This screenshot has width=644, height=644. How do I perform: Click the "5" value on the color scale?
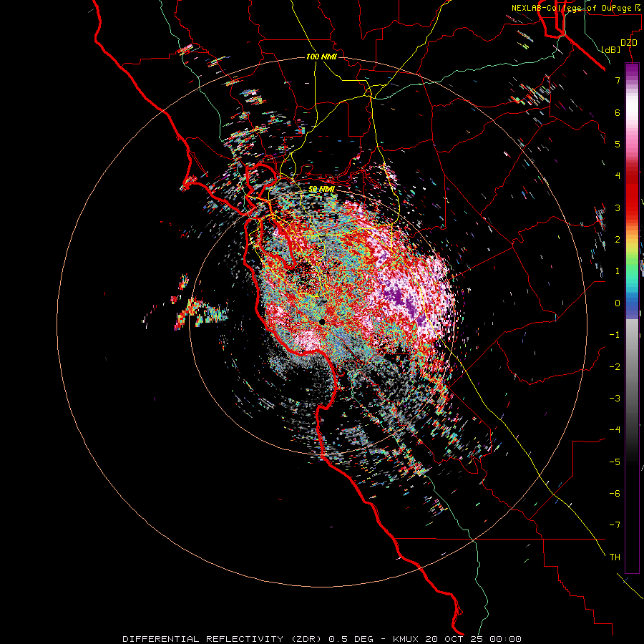coord(618,144)
